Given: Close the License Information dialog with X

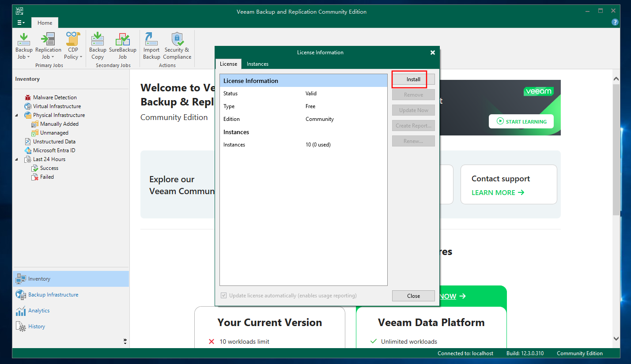Looking at the screenshot, I should pos(433,53).
